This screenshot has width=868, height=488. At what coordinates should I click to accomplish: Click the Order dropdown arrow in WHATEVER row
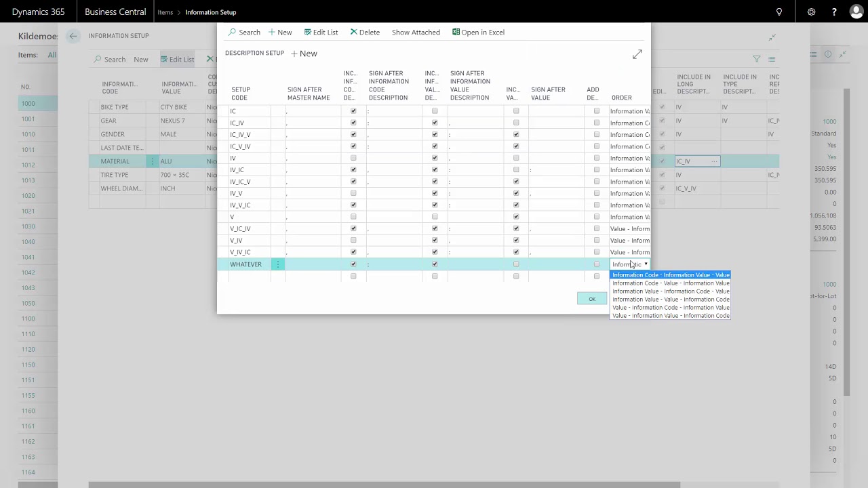click(646, 264)
